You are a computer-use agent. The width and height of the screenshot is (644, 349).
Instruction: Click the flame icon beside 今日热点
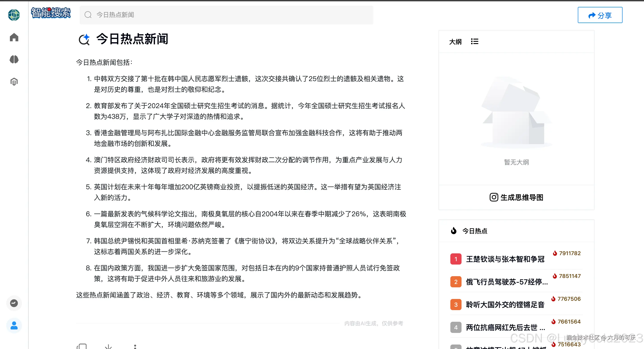click(x=454, y=231)
